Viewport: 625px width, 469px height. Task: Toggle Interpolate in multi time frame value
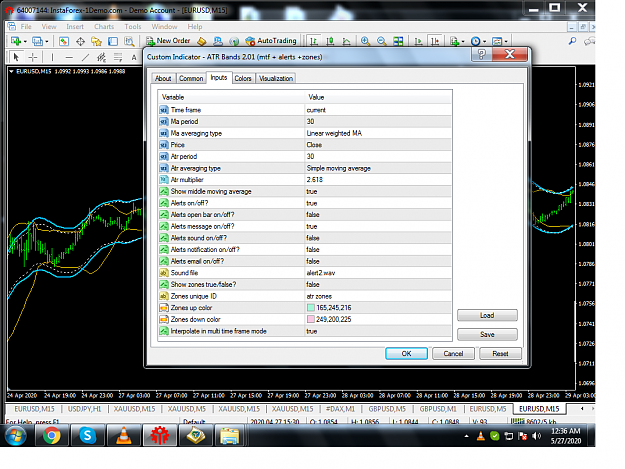(x=378, y=331)
